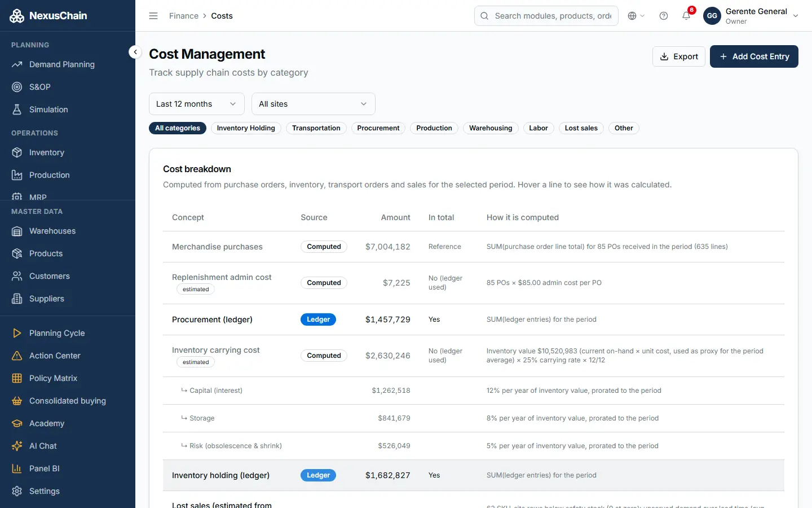Open Policy Matrix grid icon
Screen dimensions: 812x508
(17, 378)
